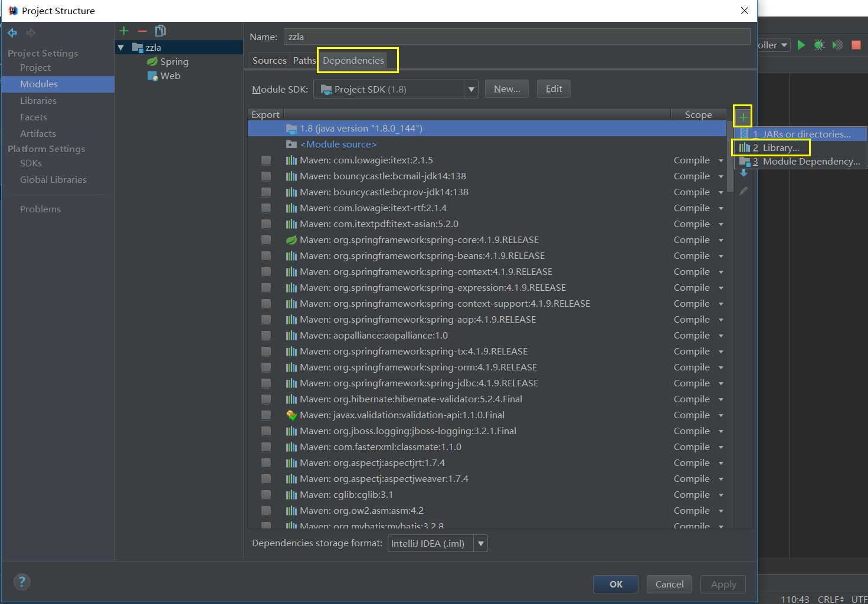This screenshot has height=604, width=868.
Task: Click the Run with coverage icon in IDE
Action: (838, 45)
